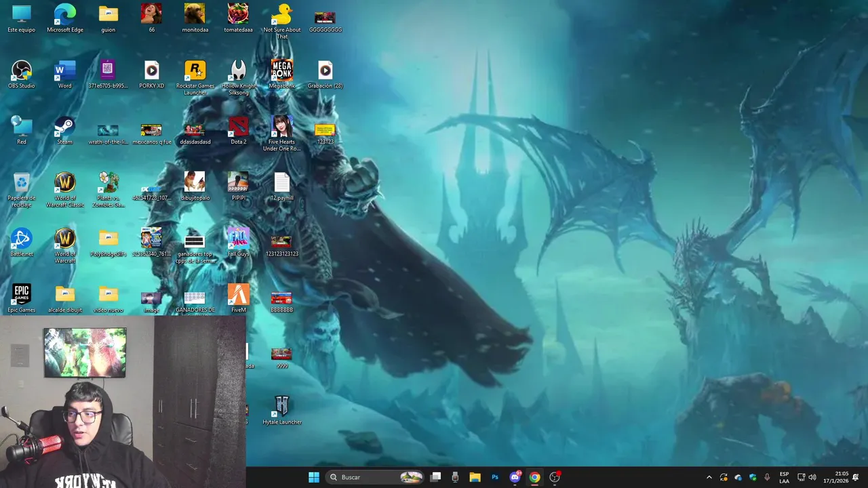Launch Battle.net from the desktop

click(22, 243)
